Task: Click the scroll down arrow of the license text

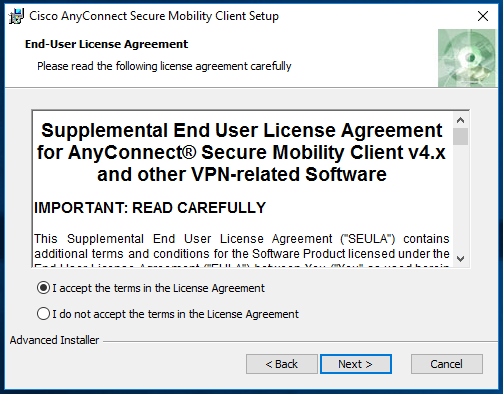Action: 460,259
